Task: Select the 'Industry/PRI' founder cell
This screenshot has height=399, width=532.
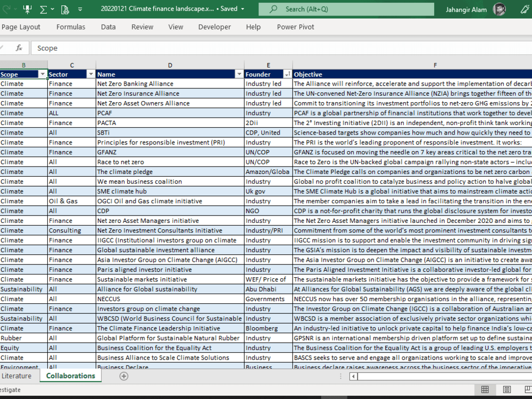Action: click(x=268, y=231)
